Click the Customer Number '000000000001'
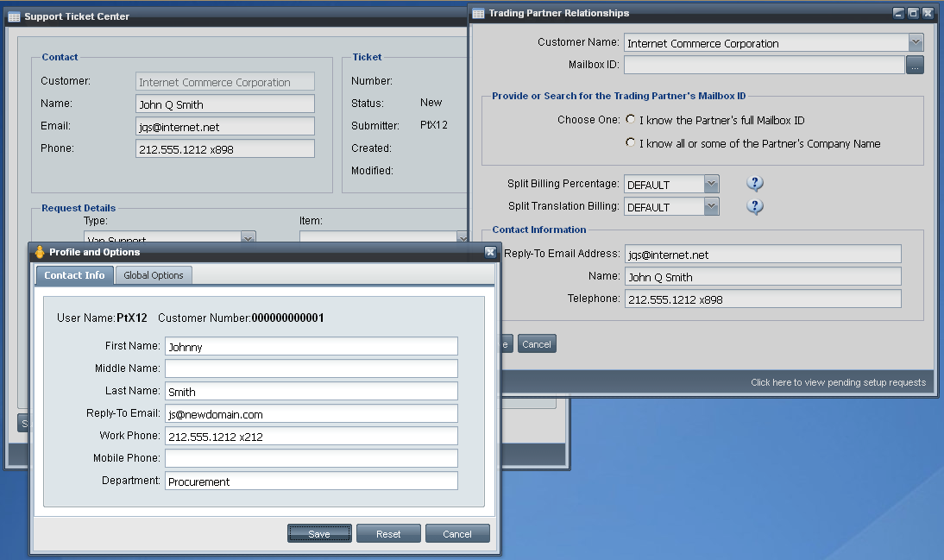Viewport: 944px width, 560px height. pos(288,318)
